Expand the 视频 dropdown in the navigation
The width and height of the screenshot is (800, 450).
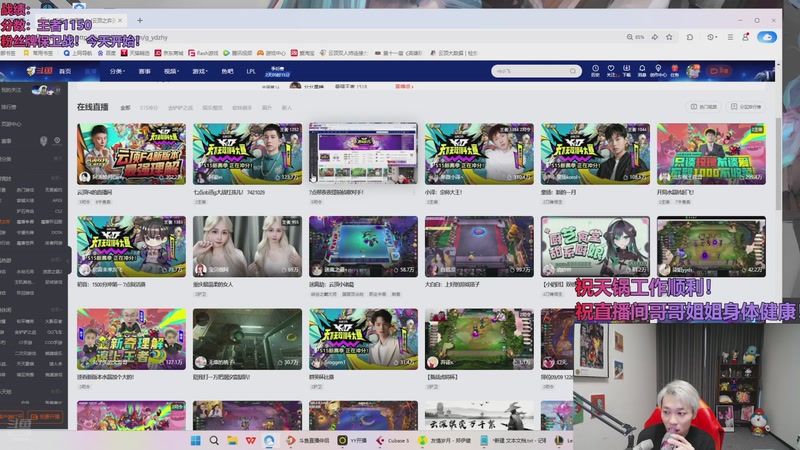coord(171,71)
